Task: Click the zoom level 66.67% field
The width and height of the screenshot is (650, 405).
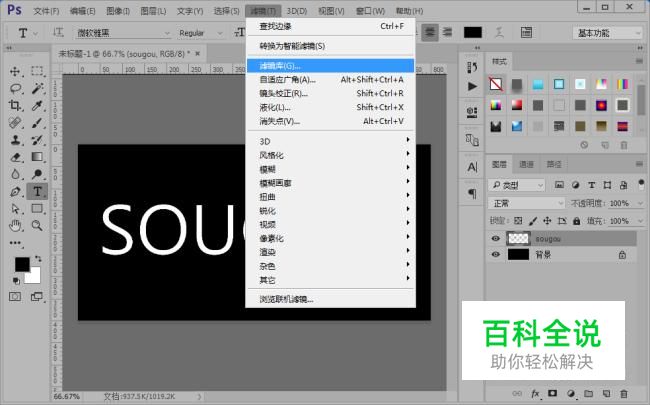Action: (68, 396)
